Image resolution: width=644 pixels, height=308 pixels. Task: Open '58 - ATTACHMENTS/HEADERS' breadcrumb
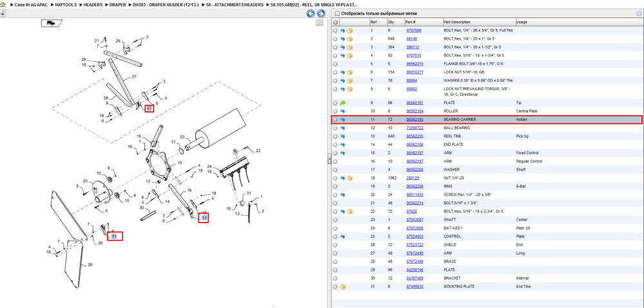click(x=234, y=5)
